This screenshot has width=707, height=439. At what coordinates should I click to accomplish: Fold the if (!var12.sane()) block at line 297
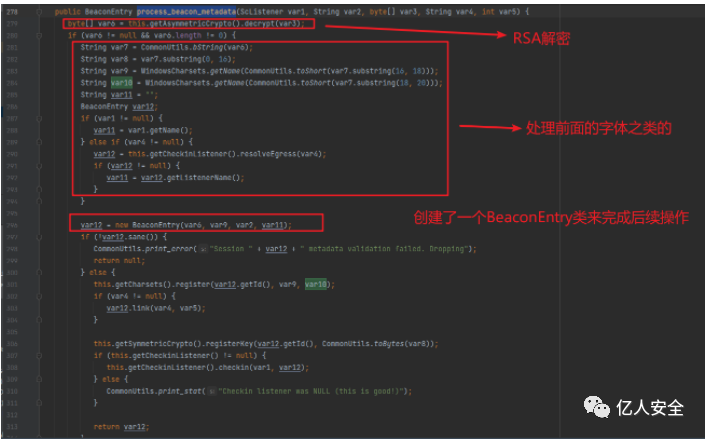pos(39,237)
